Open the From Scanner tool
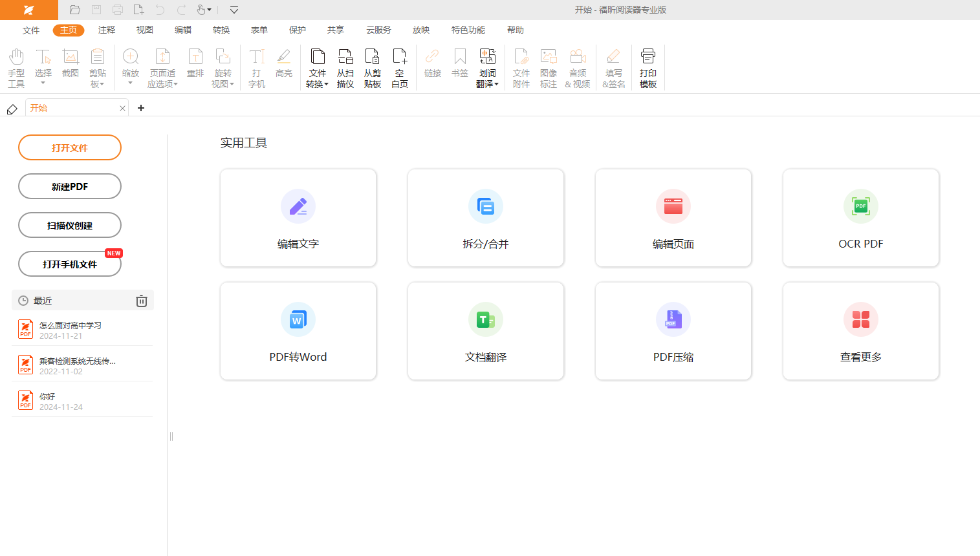 pyautogui.click(x=345, y=67)
